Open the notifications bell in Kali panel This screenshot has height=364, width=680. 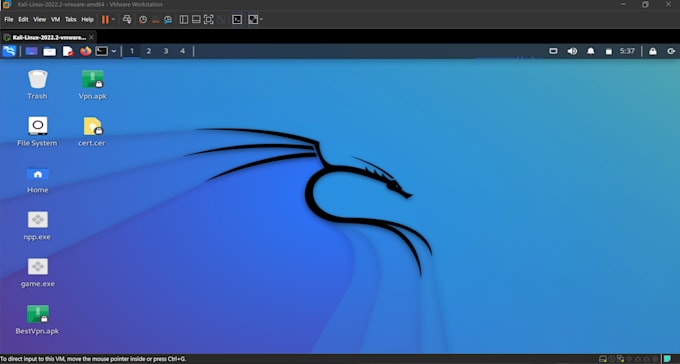point(591,51)
